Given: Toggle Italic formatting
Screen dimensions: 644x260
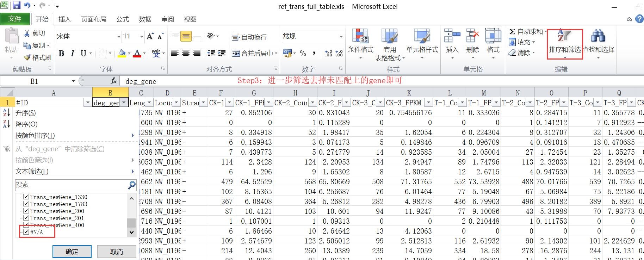Looking at the screenshot, I should [x=72, y=53].
